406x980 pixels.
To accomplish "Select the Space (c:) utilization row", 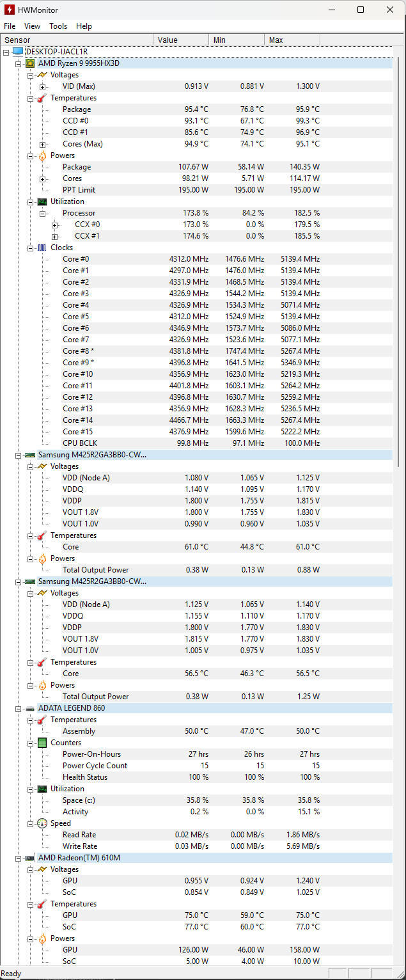I will tap(196, 800).
